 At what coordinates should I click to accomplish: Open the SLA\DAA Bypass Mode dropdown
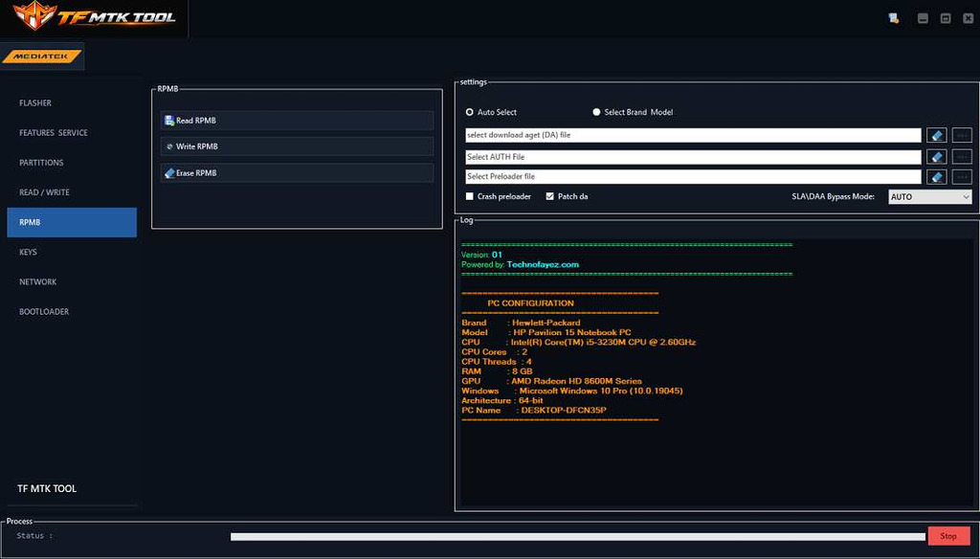click(930, 197)
